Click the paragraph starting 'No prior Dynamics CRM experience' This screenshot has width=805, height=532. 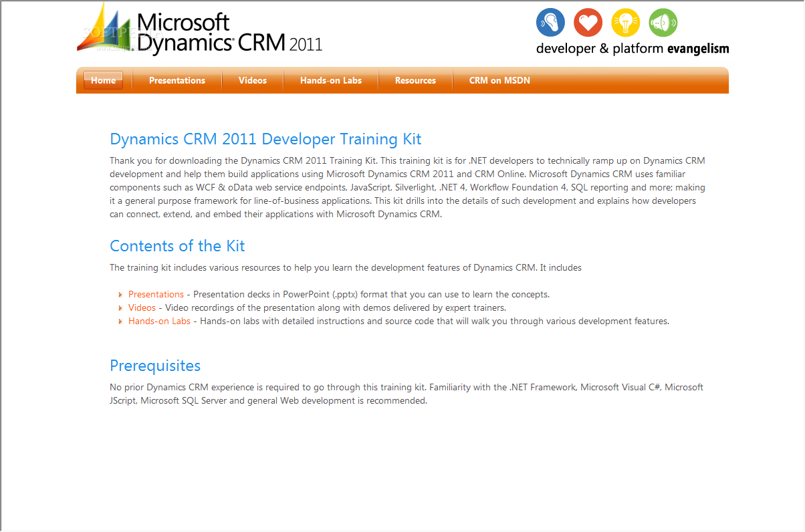click(407, 394)
